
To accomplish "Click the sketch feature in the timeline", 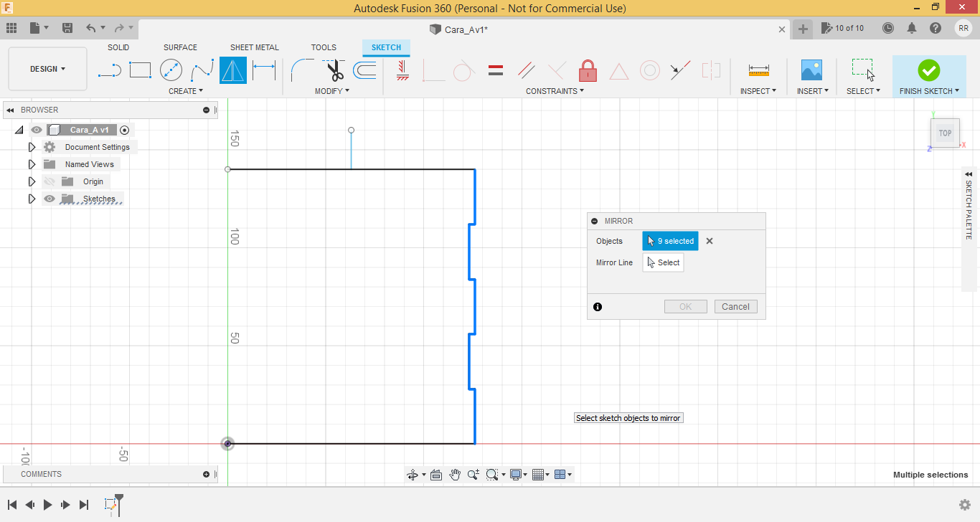I will (110, 505).
